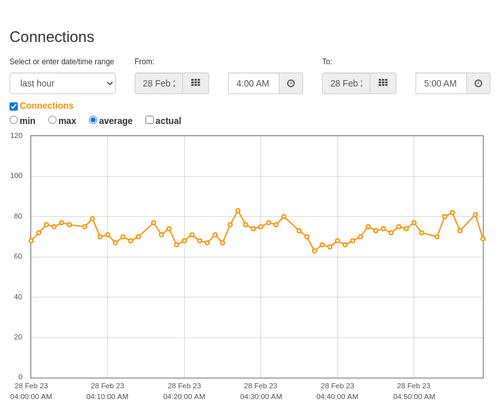The width and height of the screenshot is (500, 403).
Task: Click the last data point on the chart line
Action: point(483,239)
